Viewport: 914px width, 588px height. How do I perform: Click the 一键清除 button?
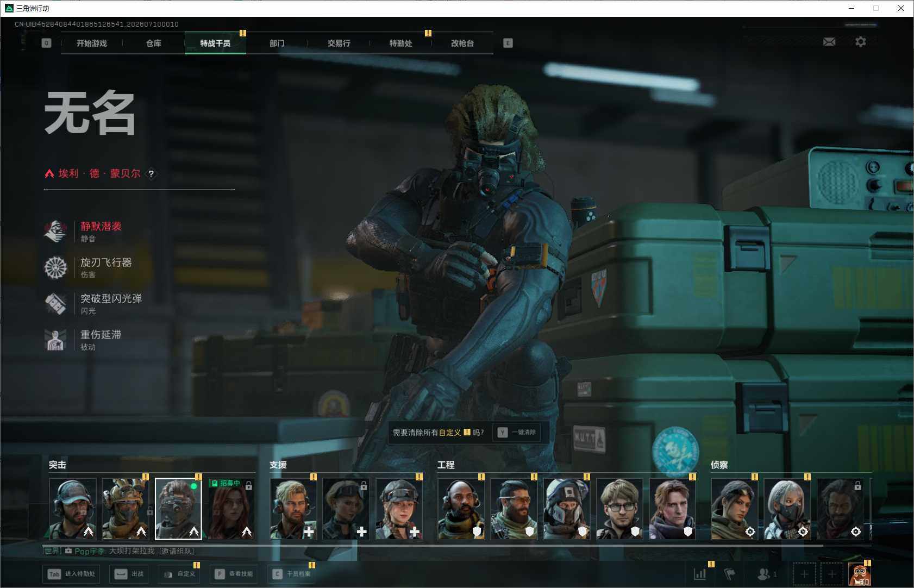517,433
